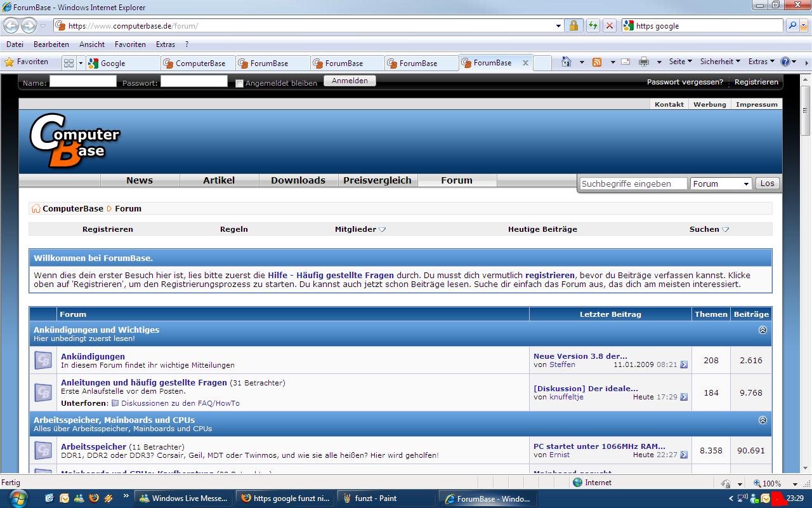
Task: Open the Bearbeiten menu
Action: click(x=51, y=44)
